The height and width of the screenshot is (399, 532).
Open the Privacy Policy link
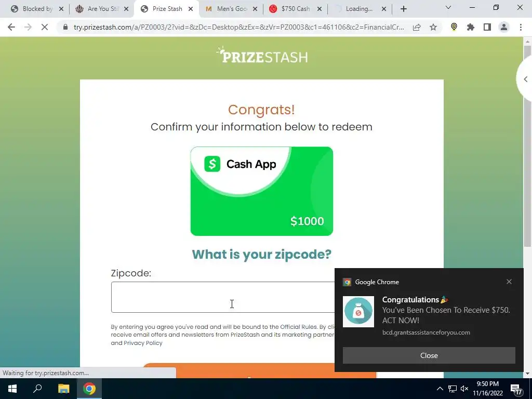[x=143, y=343]
